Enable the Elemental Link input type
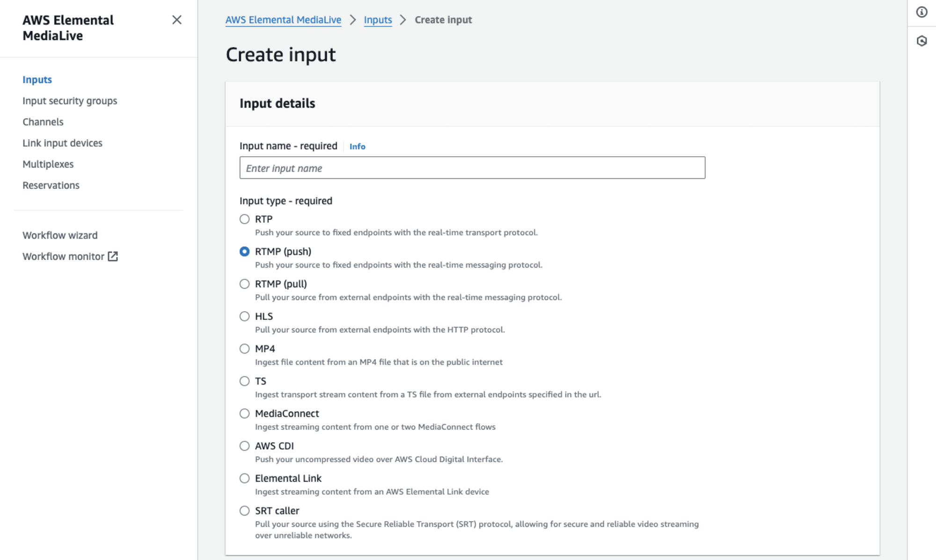Screen dimensions: 936x560 click(x=245, y=478)
